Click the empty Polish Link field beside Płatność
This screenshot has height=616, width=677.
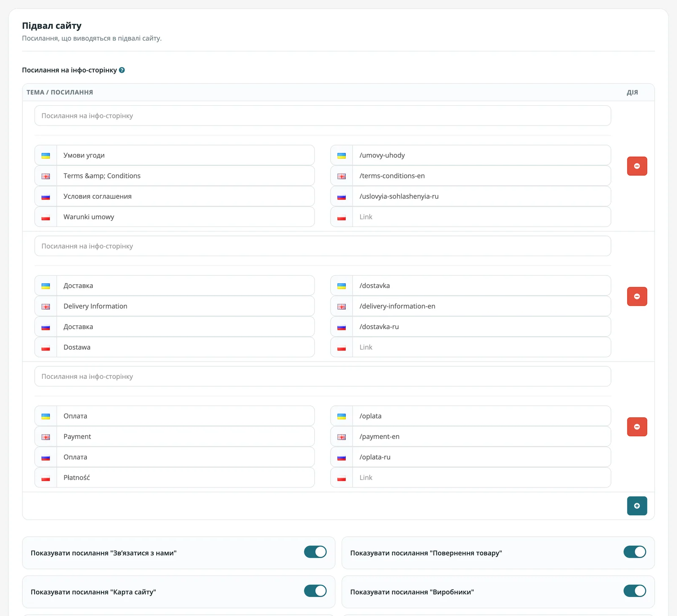(482, 477)
